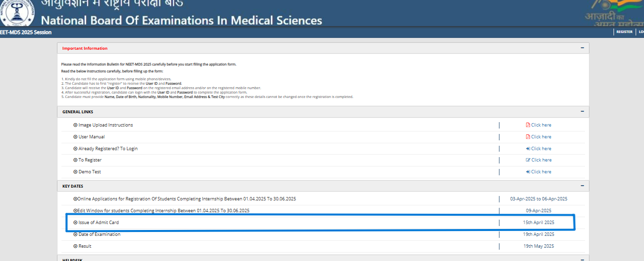Click the edit icon for To Register row
Image resolution: width=644 pixels, height=261 pixels.
coord(528,160)
